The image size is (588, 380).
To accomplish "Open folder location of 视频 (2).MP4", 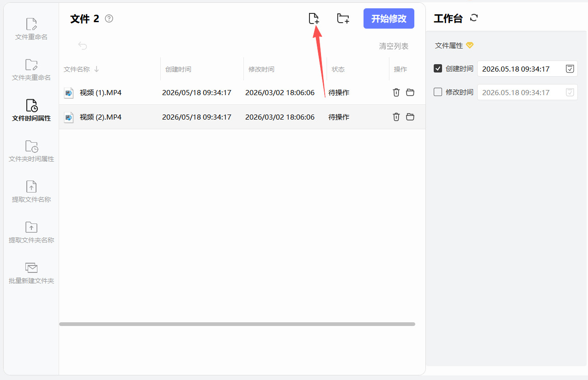I will point(410,117).
